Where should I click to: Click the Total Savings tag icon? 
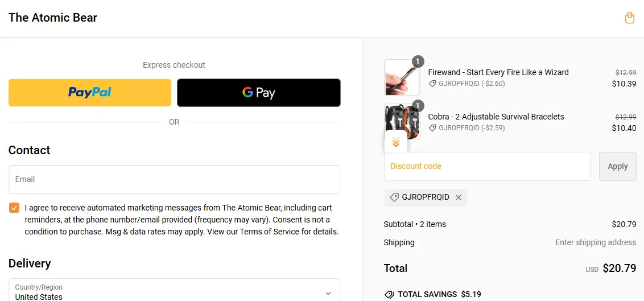389,294
